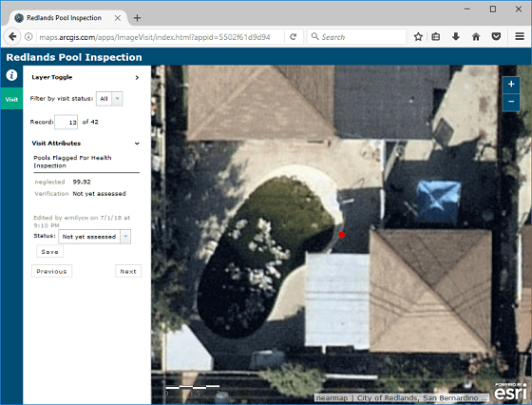The width and height of the screenshot is (532, 405).
Task: Open the Status dropdown
Action: (x=94, y=237)
